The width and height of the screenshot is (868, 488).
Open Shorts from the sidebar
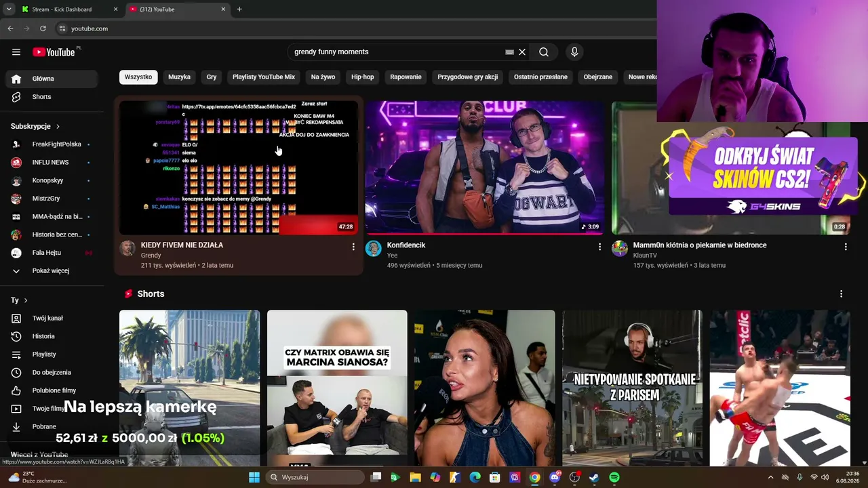[x=53, y=97]
